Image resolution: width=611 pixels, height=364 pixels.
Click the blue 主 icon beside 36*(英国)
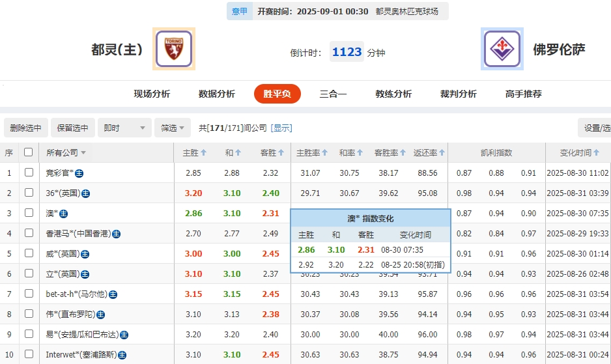(85, 193)
